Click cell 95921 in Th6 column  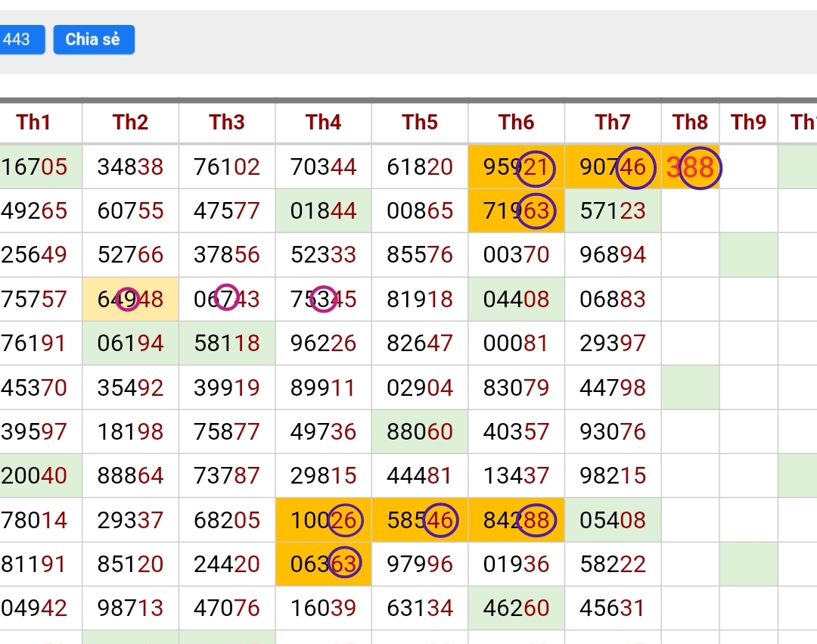tap(517, 167)
